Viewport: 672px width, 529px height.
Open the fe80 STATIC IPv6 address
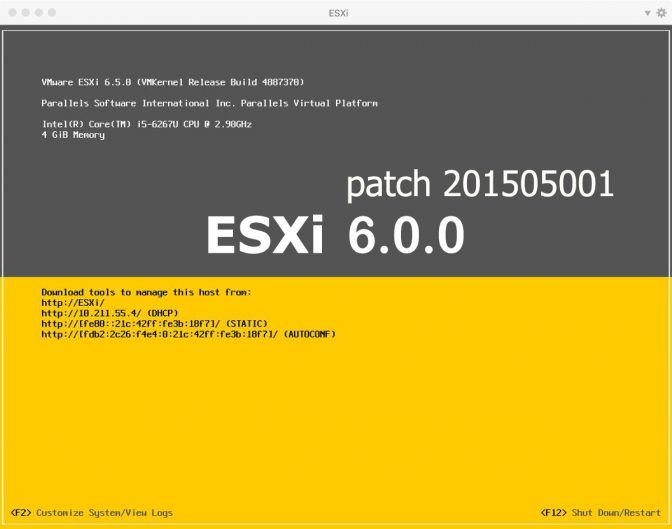pyautogui.click(x=154, y=324)
